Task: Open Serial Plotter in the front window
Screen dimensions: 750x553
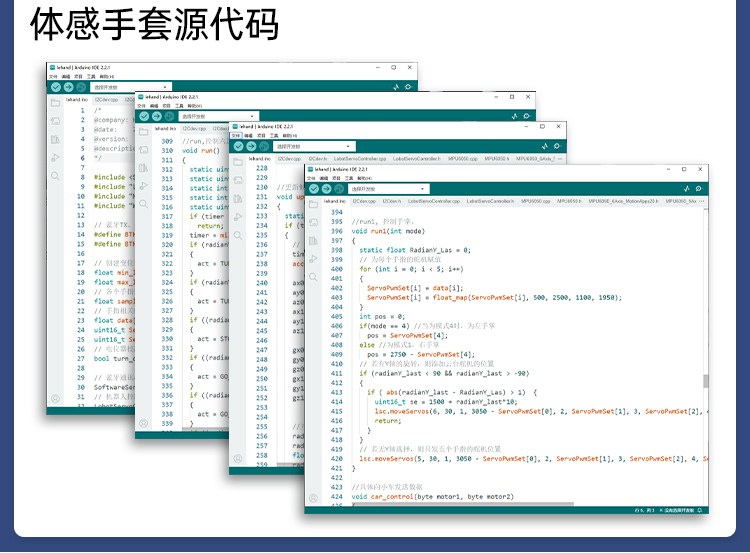Action: [x=686, y=189]
